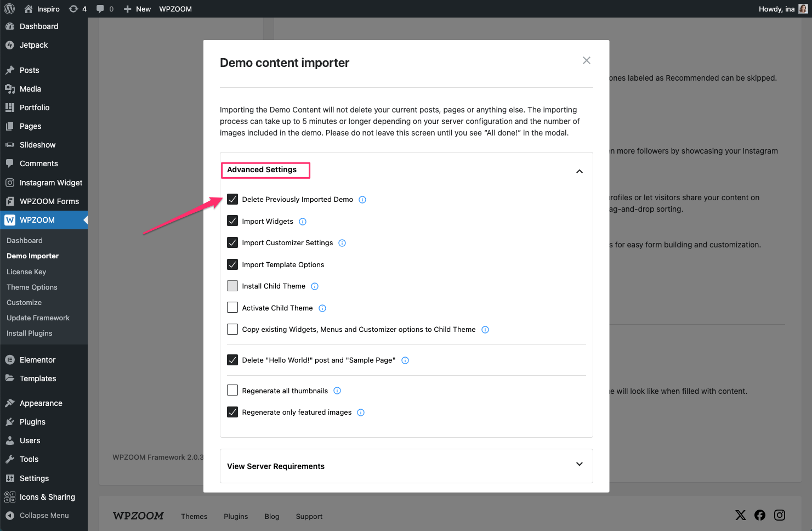Open WPZOOM Instagram profile icon in footer
This screenshot has width=812, height=531.
(x=780, y=515)
